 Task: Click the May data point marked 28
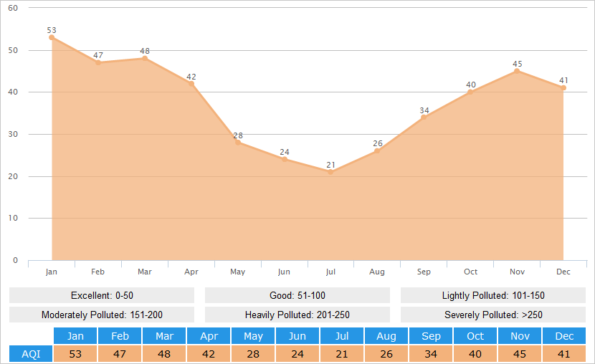pyautogui.click(x=238, y=143)
